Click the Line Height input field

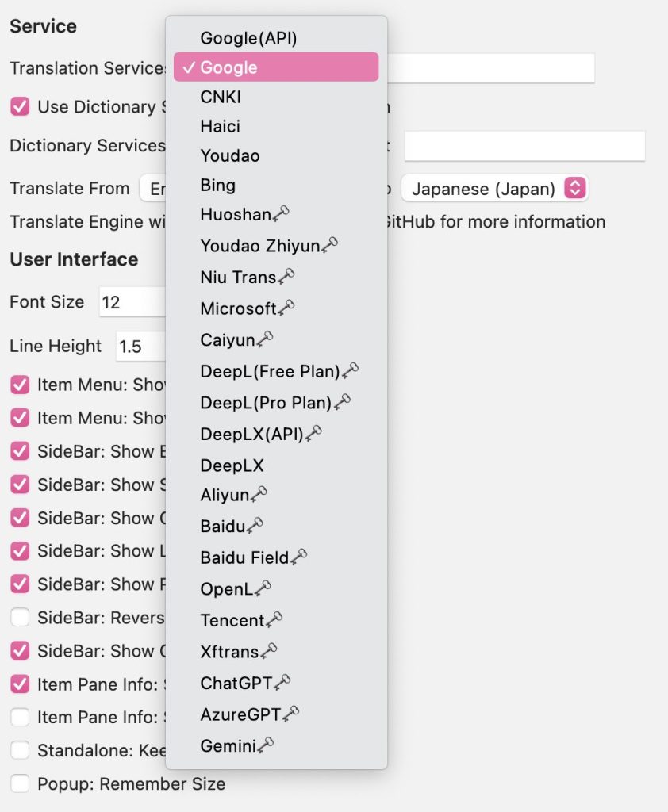pyautogui.click(x=140, y=347)
